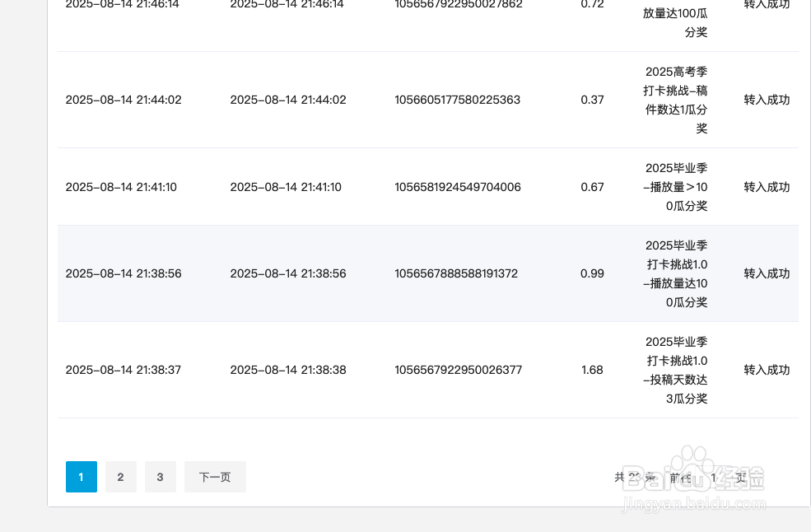Click the 2025-08-14 21:38:38 timestamp
Screen dimensions: 811x532
pos(288,370)
